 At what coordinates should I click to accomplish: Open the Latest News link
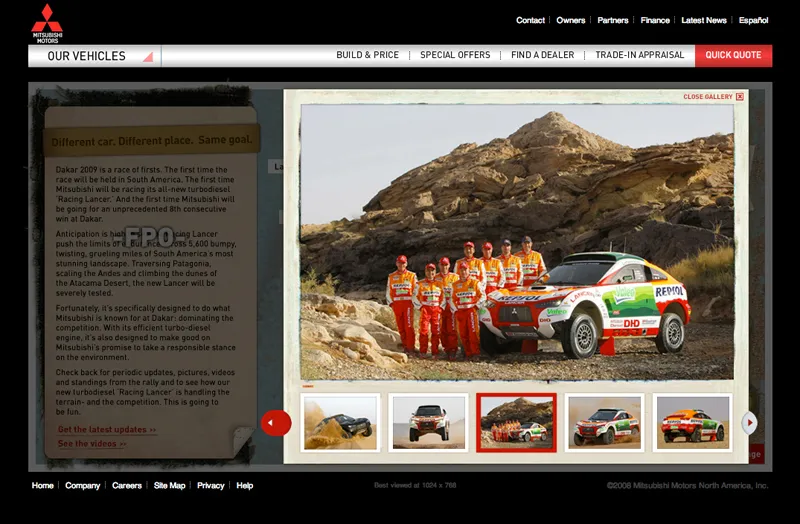[704, 20]
